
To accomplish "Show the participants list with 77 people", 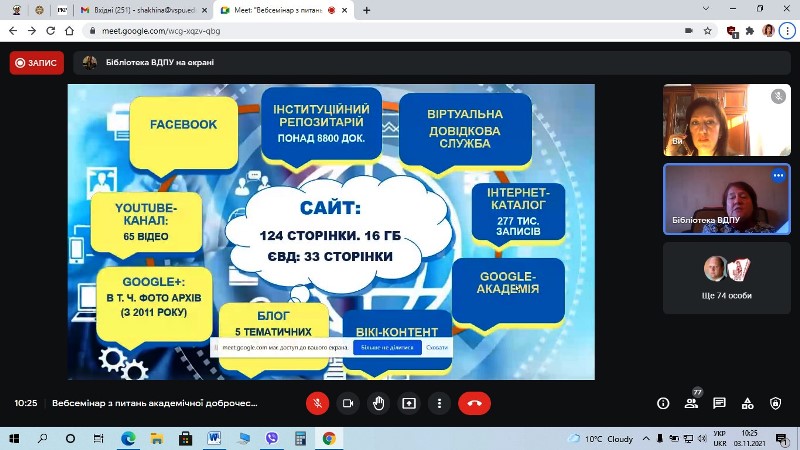I will (691, 403).
